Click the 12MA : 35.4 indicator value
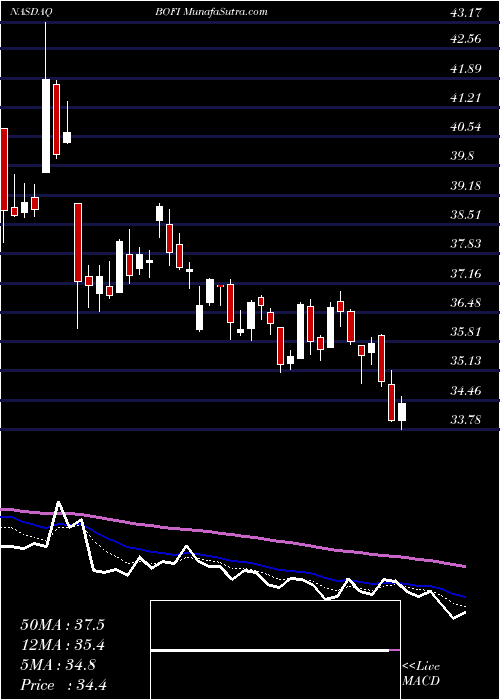This screenshot has height=700, width=500. click(x=62, y=645)
